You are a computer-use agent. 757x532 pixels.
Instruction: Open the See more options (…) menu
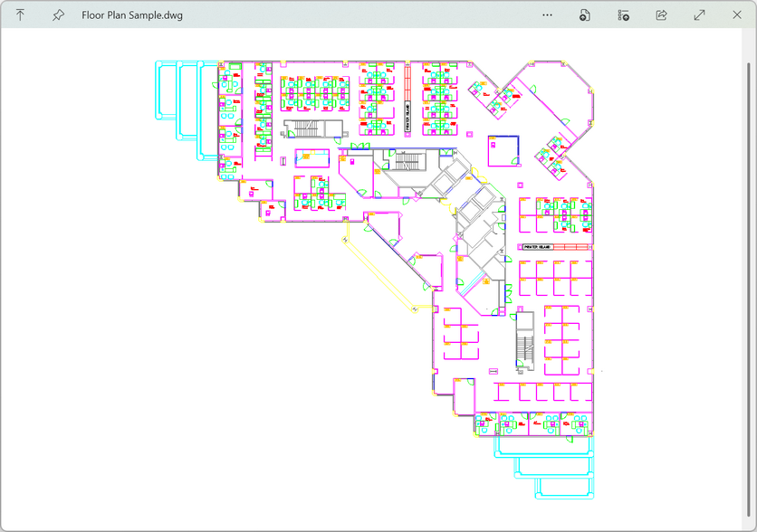pos(547,14)
